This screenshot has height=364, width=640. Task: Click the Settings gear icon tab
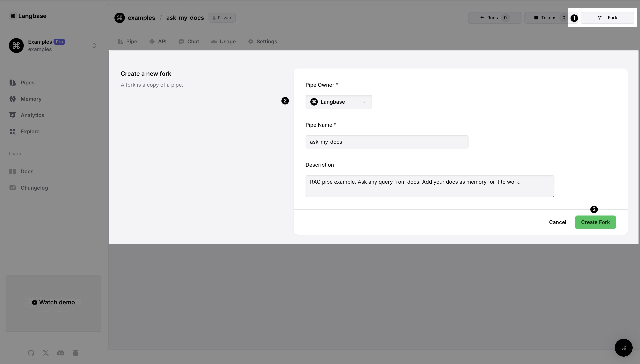pyautogui.click(x=251, y=41)
